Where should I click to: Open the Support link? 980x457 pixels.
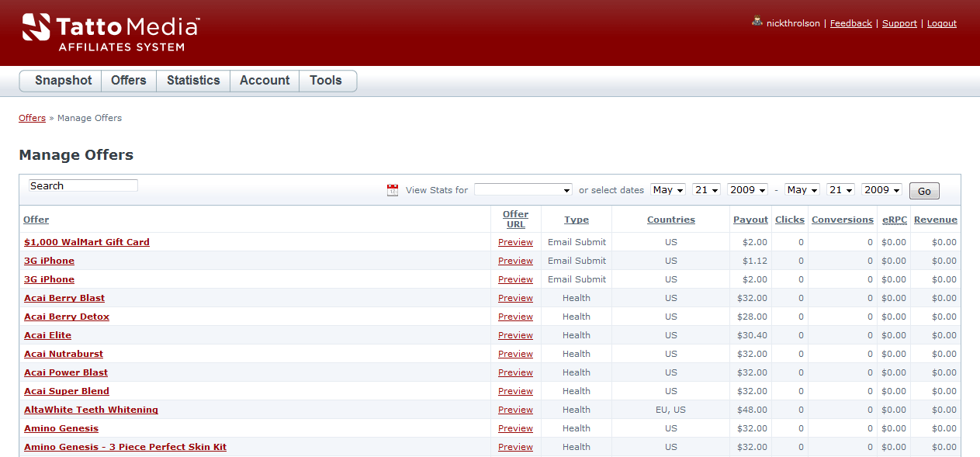[899, 23]
